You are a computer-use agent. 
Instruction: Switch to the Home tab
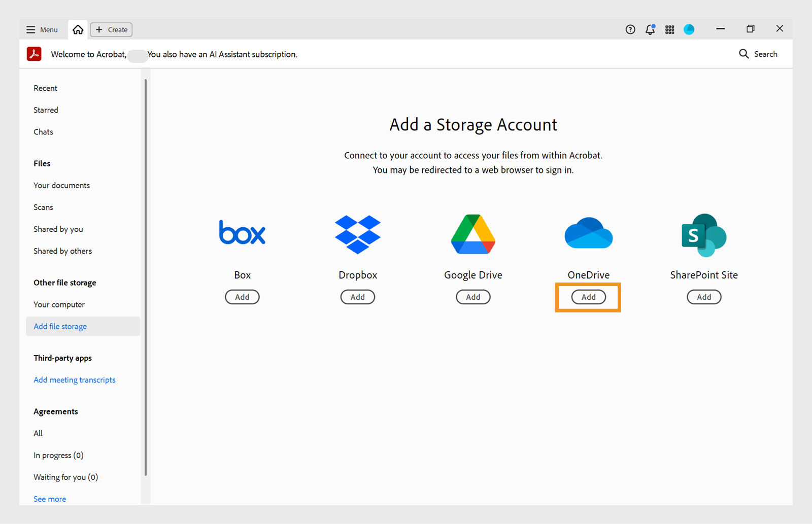point(77,29)
